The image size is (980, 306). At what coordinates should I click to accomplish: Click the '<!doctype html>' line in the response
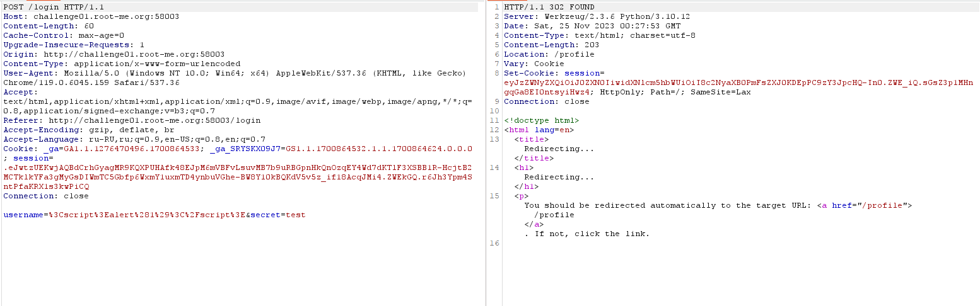point(541,120)
